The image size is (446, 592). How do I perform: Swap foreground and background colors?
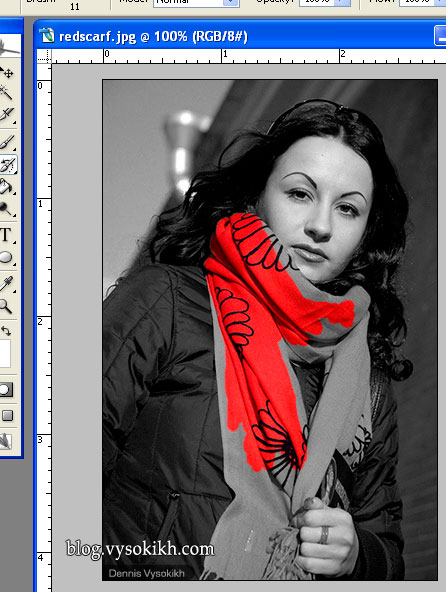click(6, 331)
